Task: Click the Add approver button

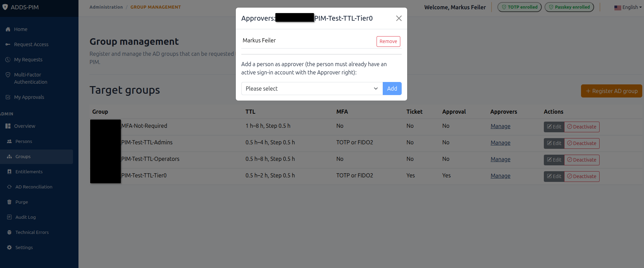Action: coord(392,89)
